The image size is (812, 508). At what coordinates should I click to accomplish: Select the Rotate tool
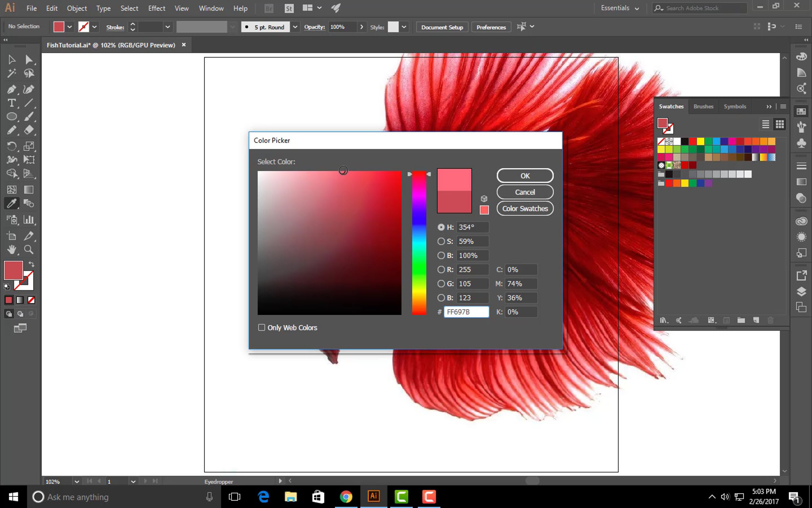tap(11, 146)
